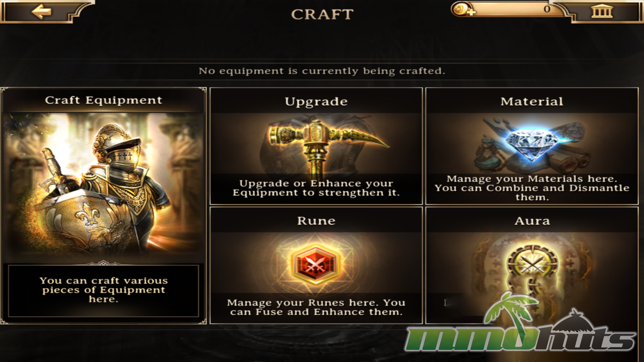Open the Material section title
Image resolution: width=644 pixels, height=362 pixels.
(532, 102)
